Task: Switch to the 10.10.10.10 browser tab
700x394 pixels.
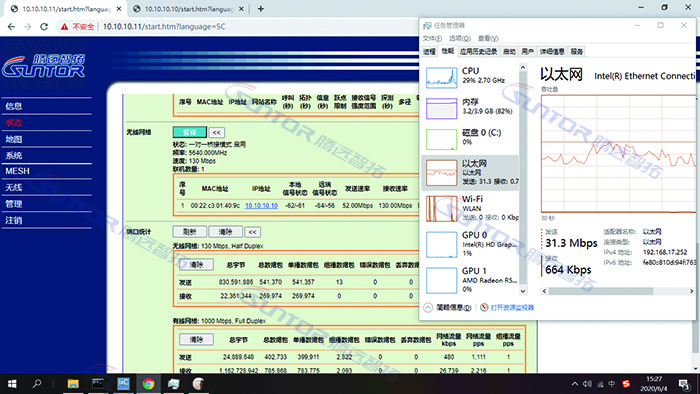Action: (189, 8)
